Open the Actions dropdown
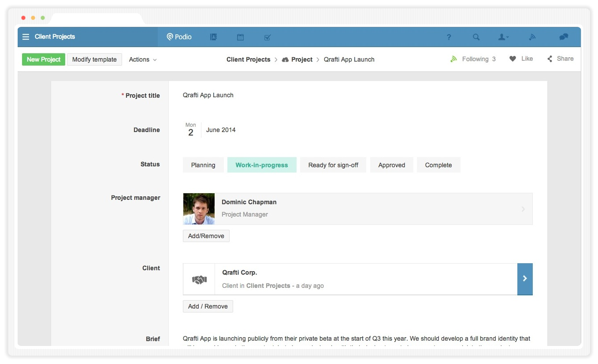Image resolution: width=598 pixels, height=364 pixels. (143, 59)
